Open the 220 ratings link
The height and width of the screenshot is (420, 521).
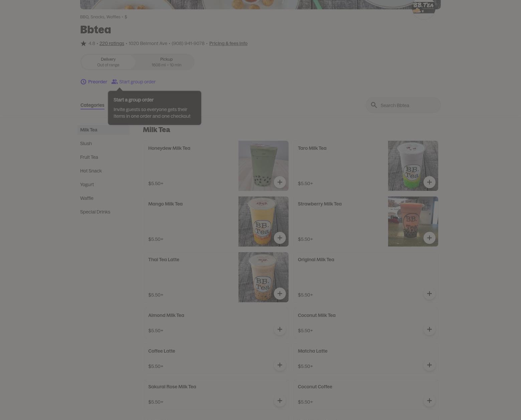click(x=112, y=43)
